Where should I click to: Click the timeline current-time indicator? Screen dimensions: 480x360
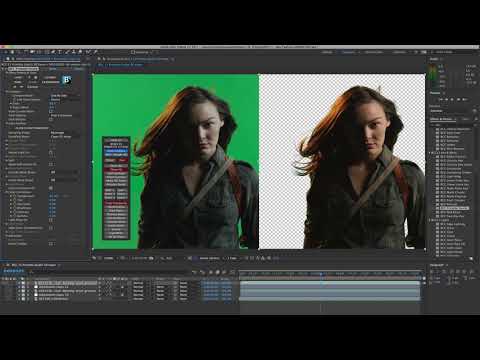tap(321, 274)
